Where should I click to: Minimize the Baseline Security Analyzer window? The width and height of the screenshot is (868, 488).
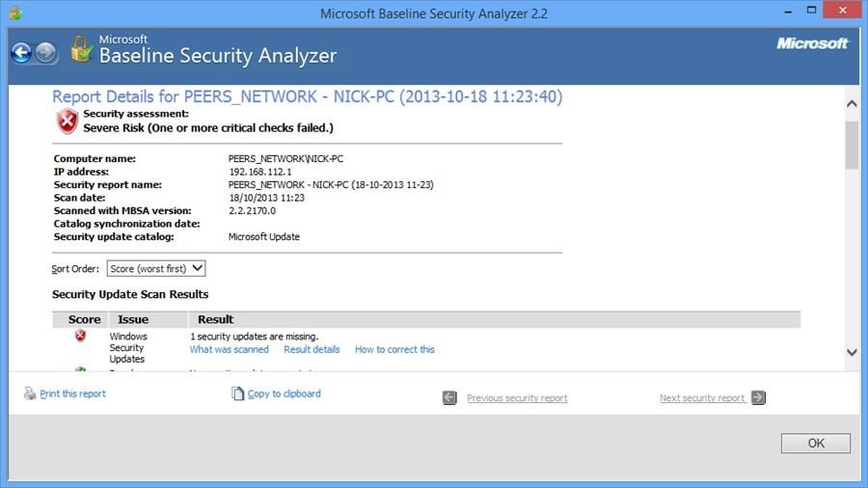(788, 11)
